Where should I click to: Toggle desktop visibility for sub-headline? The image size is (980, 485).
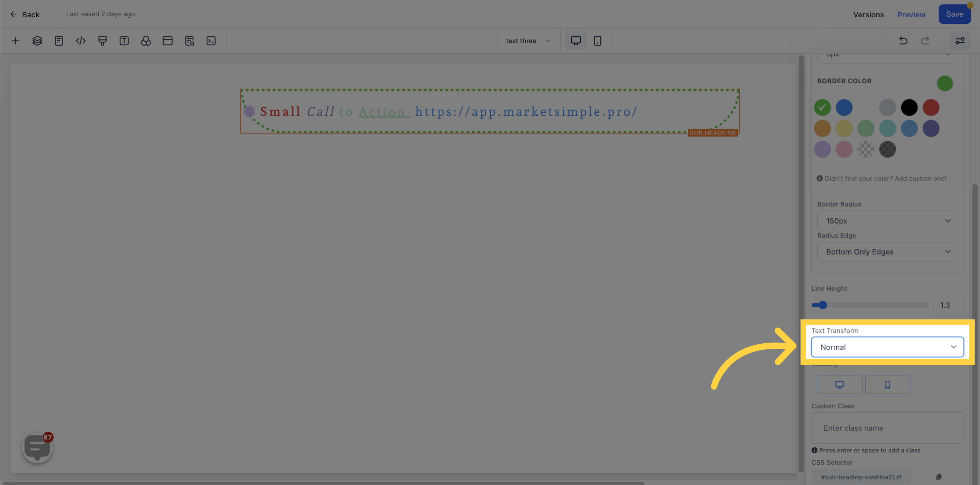(x=839, y=384)
